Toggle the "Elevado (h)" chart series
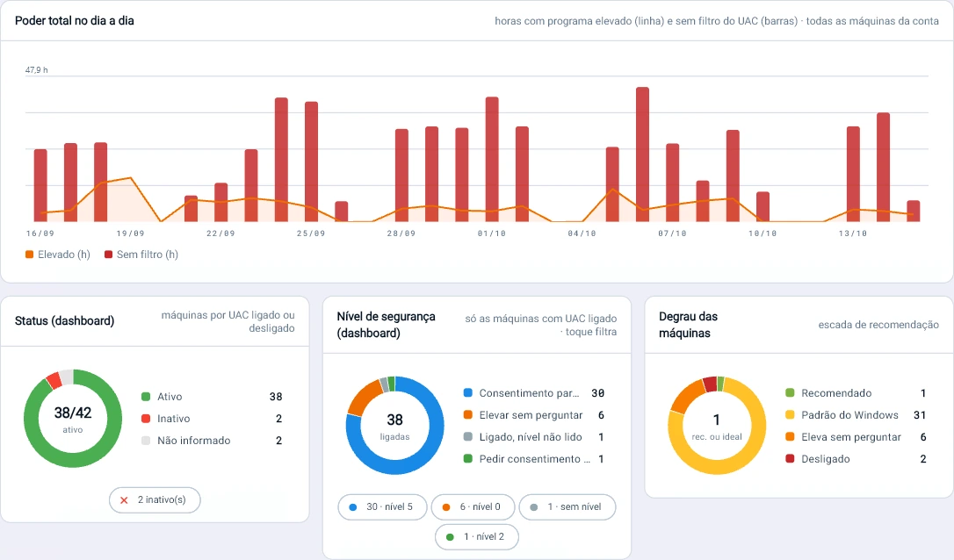This screenshot has width=954, height=560. tap(58, 255)
